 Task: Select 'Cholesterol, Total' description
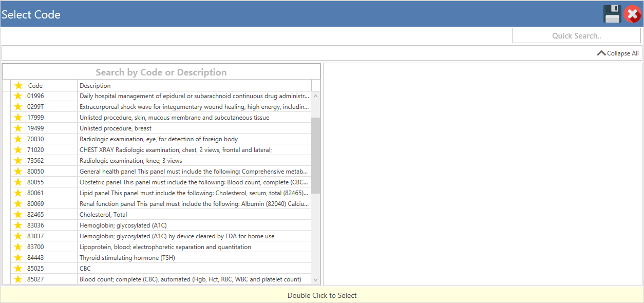pyautogui.click(x=194, y=215)
